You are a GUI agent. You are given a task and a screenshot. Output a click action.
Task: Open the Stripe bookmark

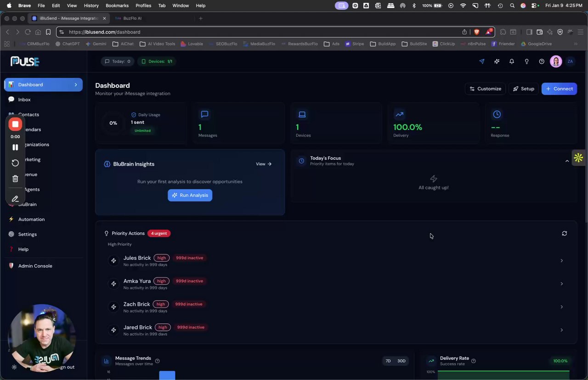pyautogui.click(x=355, y=44)
